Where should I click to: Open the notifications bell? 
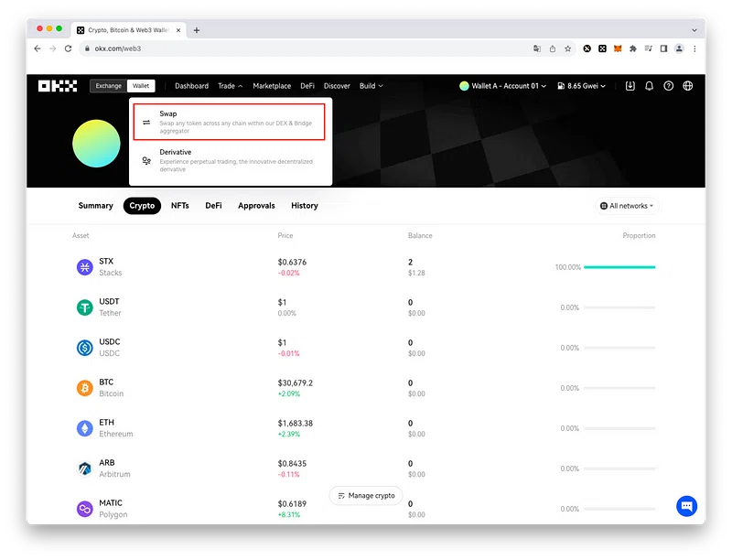tap(649, 86)
